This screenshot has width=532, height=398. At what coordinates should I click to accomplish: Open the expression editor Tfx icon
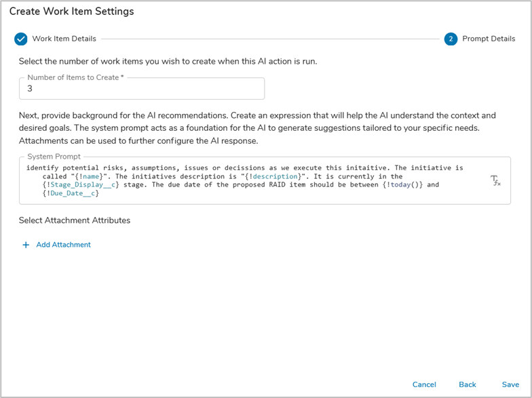pyautogui.click(x=495, y=180)
